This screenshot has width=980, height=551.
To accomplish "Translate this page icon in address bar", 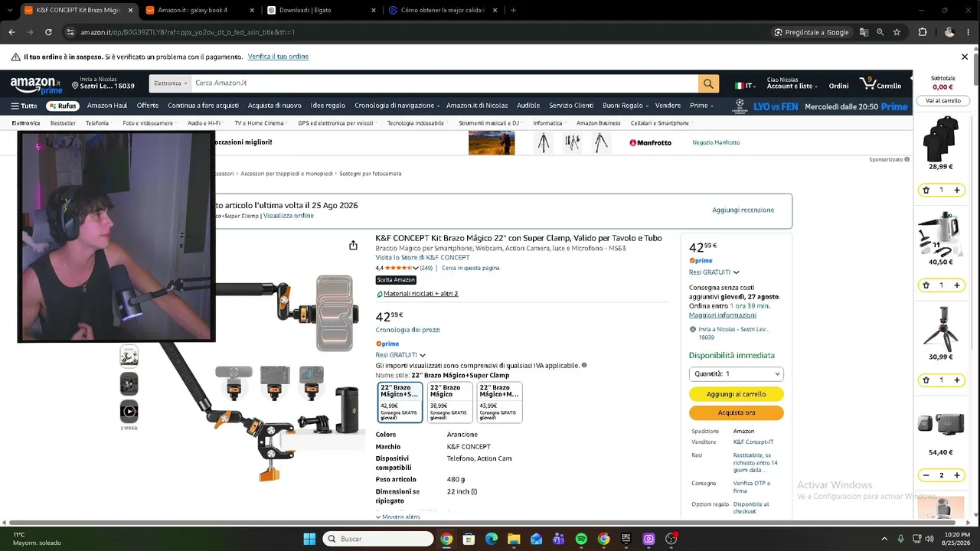I will tap(864, 32).
